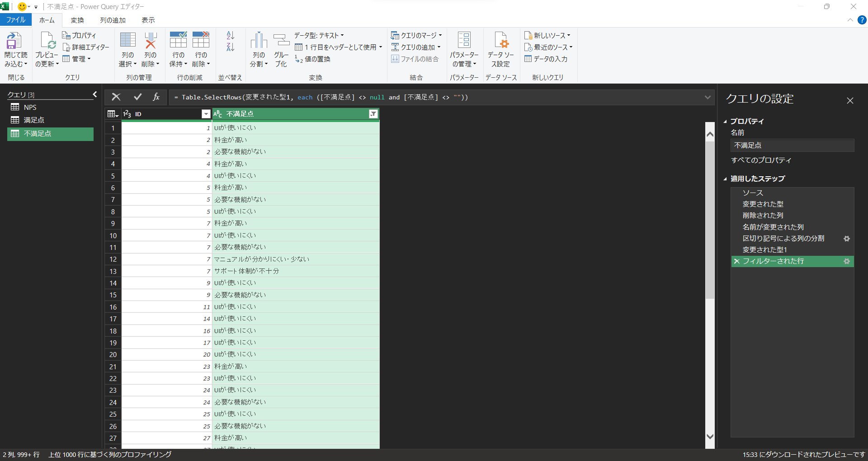Sort descending with the Z-A icon

click(231, 47)
